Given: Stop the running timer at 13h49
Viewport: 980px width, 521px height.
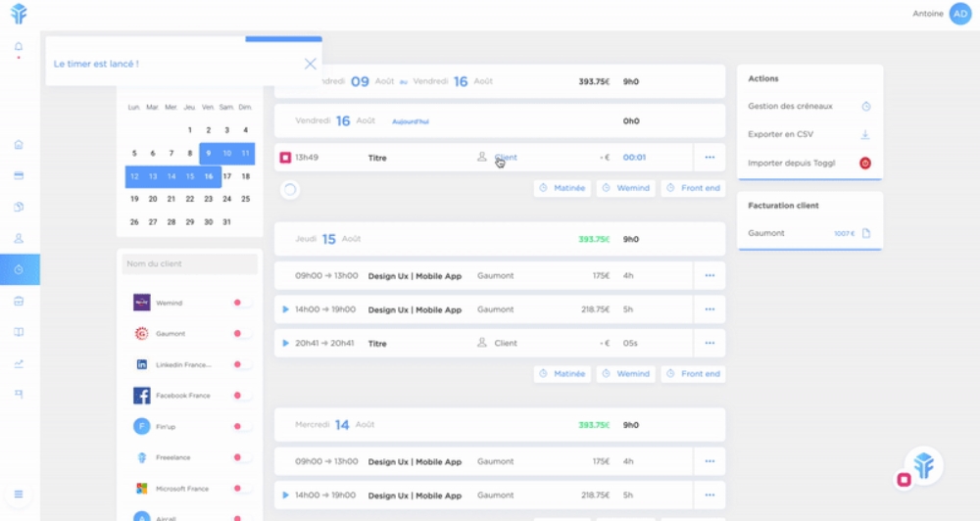Looking at the screenshot, I should 285,158.
